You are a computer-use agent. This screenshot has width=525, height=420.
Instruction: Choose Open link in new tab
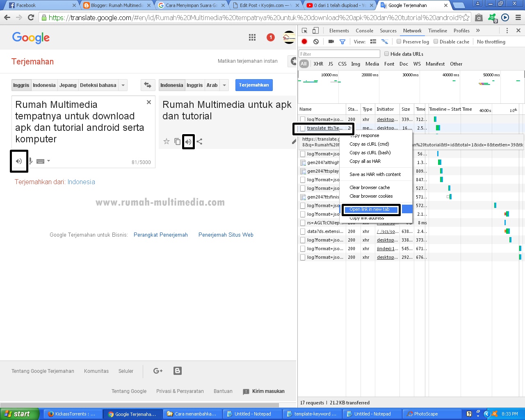click(371, 209)
